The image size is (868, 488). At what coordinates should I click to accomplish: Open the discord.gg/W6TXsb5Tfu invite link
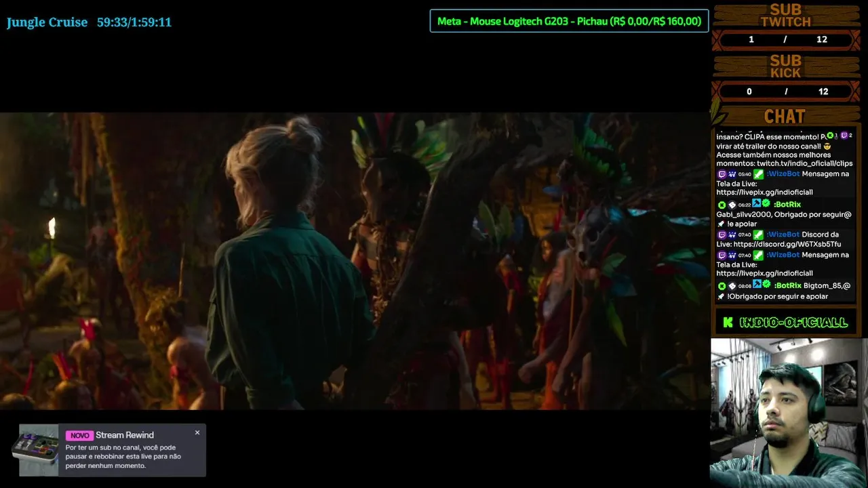[x=787, y=244]
